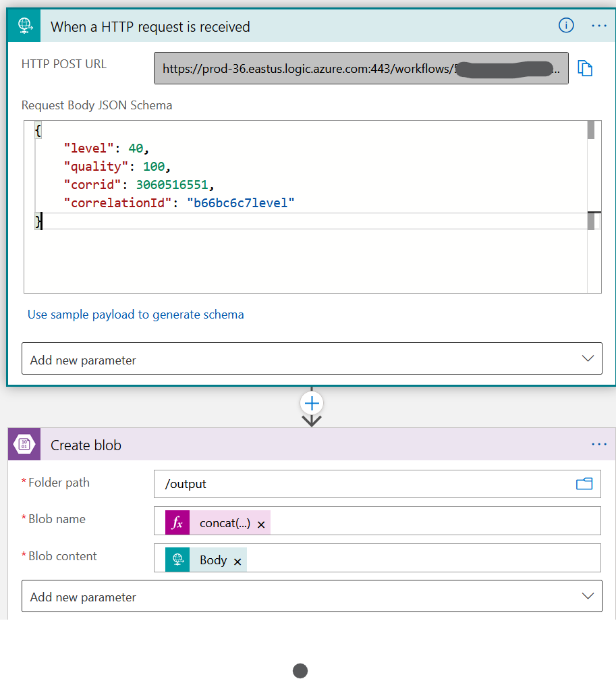616x679 pixels.
Task: Click the HTTP request trigger icon
Action: (x=25, y=26)
